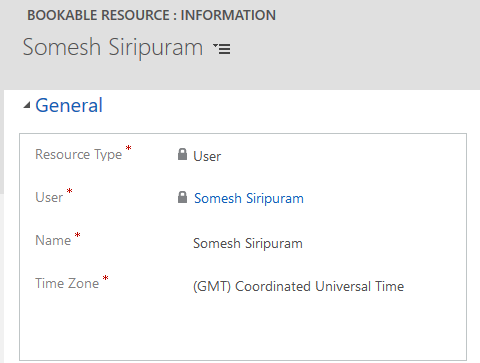The image size is (480, 363).
Task: Click required asterisk next to User label
Action: click(x=69, y=191)
